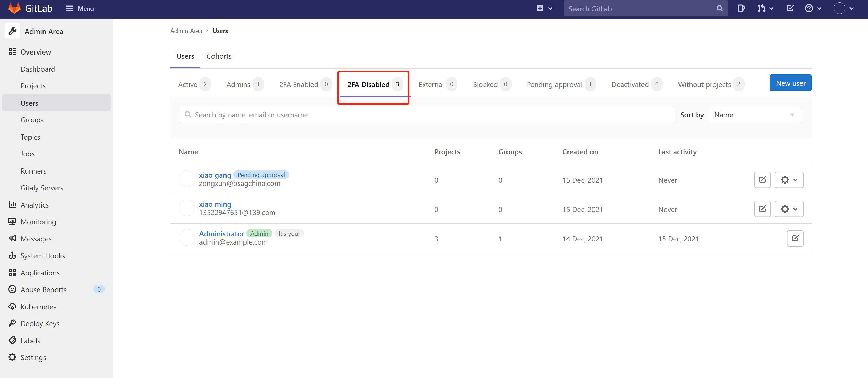Click the Labels tag icon

tap(12, 340)
